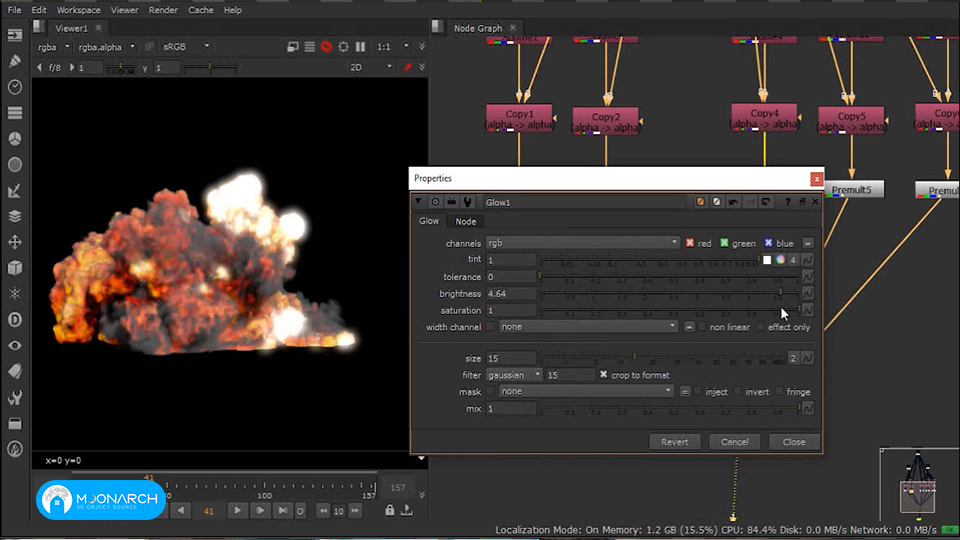This screenshot has height=540, width=960.
Task: Open the MetaData nodes tag icon
Action: pos(15,371)
